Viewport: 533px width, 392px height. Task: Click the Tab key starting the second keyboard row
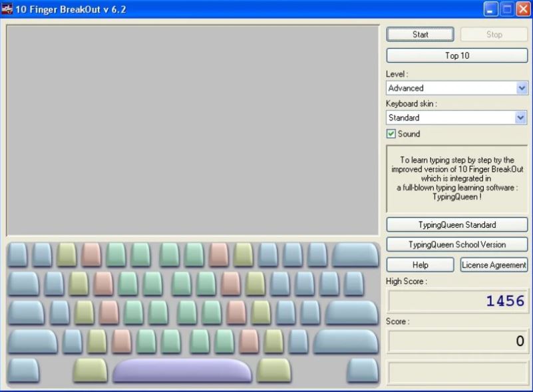coord(23,284)
